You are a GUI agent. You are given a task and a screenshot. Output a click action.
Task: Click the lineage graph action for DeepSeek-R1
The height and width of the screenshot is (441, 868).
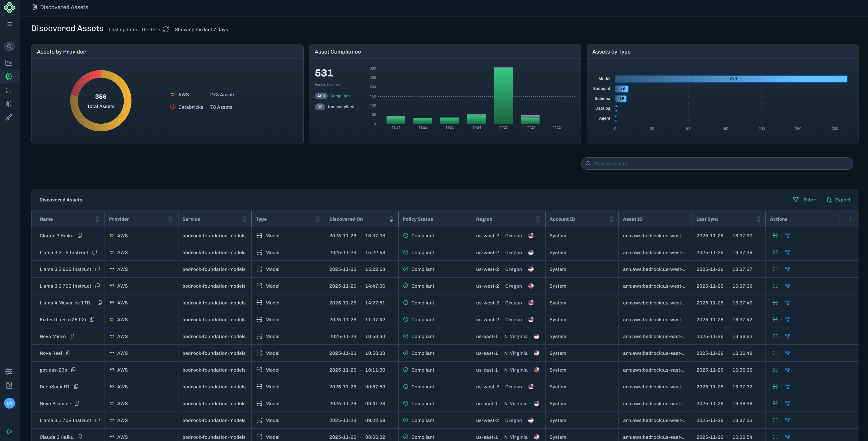[x=788, y=387]
